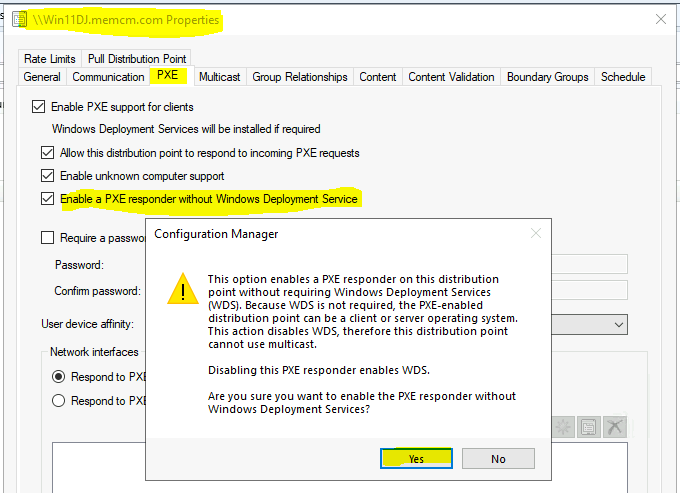Viewport: 680px width, 493px height.
Task: Open the Pull Distribution Point tab
Action: click(137, 59)
